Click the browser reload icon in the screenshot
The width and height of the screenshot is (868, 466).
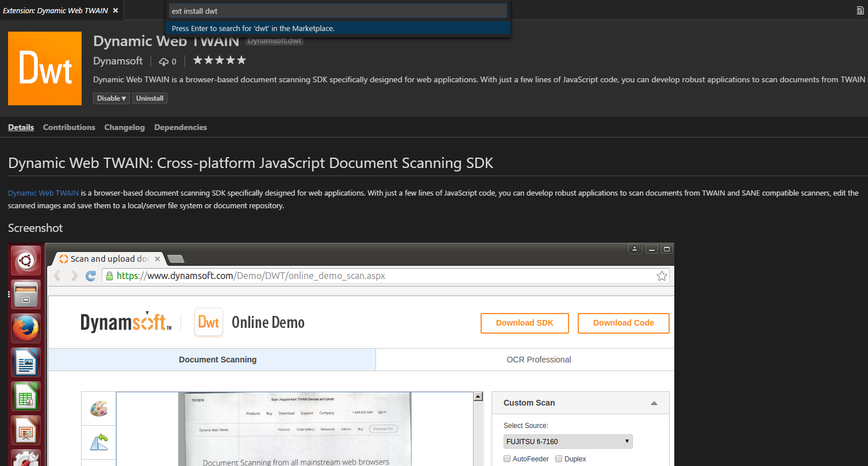pos(90,276)
